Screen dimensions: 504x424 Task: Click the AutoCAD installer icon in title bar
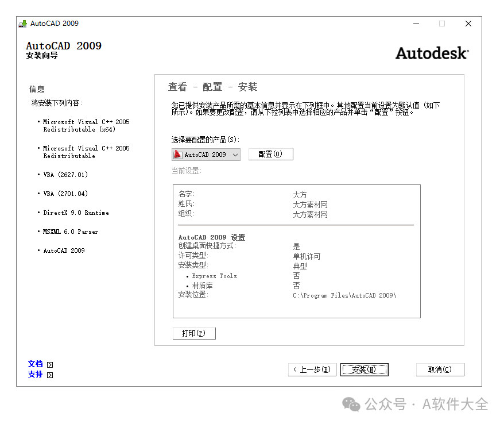coord(23,24)
